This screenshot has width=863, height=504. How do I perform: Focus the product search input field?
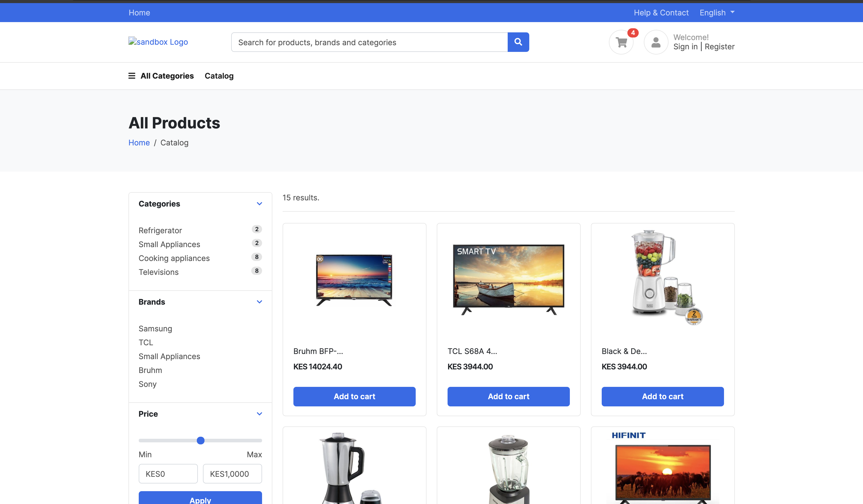pos(369,42)
